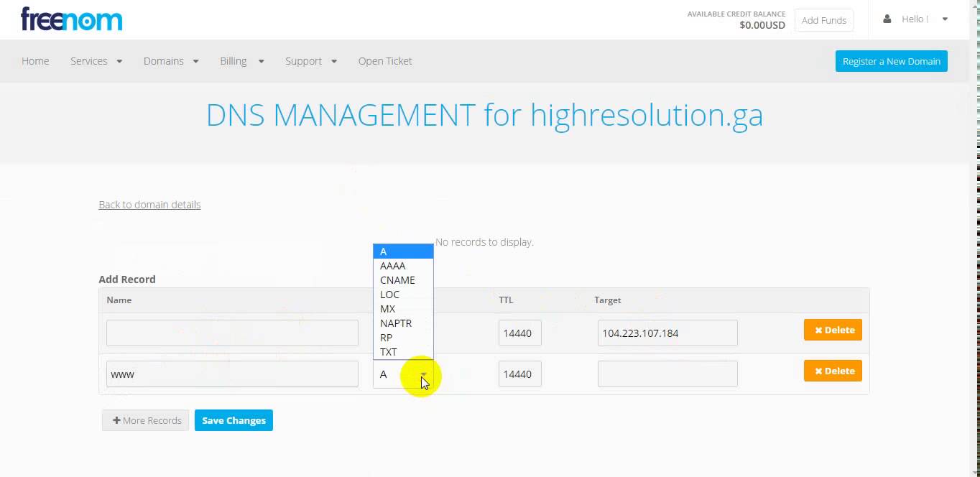Select RP in the record type list
Screen dimensions: 980x477
point(403,338)
